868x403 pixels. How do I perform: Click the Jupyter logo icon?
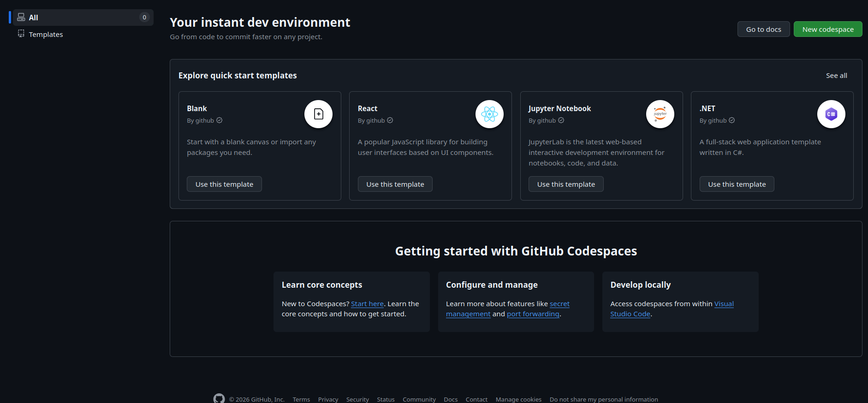[x=660, y=114]
